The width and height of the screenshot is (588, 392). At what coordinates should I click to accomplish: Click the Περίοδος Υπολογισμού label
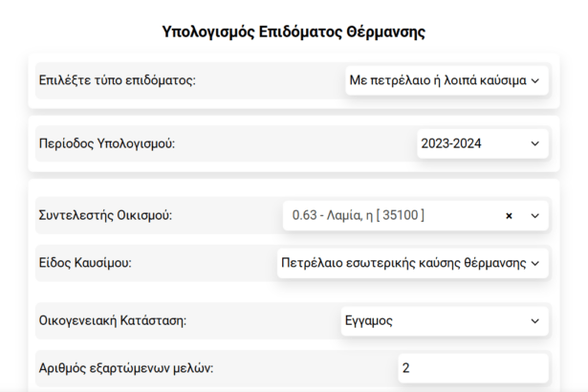(106, 144)
